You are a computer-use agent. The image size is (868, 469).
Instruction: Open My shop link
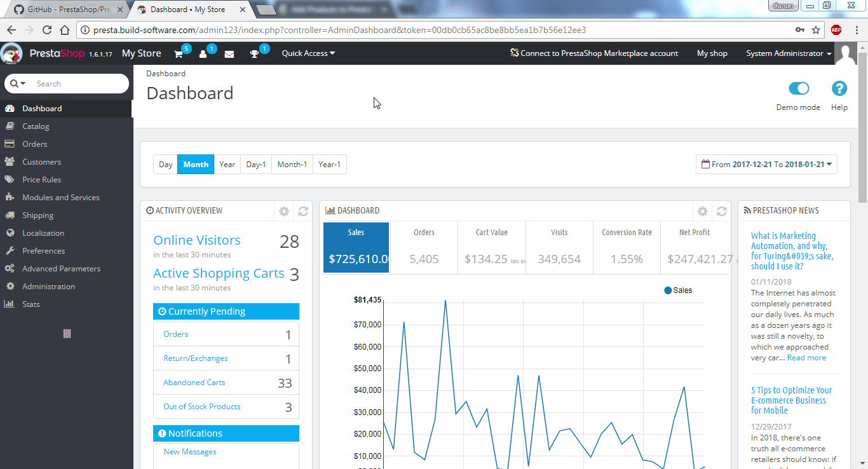click(712, 53)
